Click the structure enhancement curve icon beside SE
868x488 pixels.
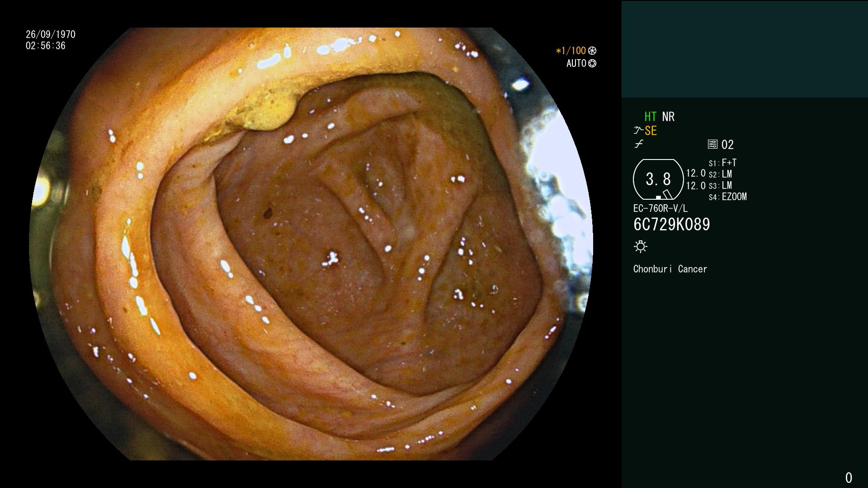pos(638,131)
